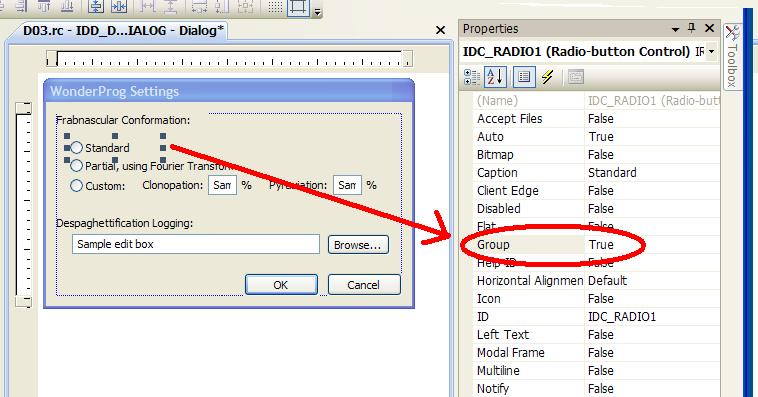The width and height of the screenshot is (758, 397).
Task: Click the Center Vertical toolbar icon
Action: [x=96, y=6]
